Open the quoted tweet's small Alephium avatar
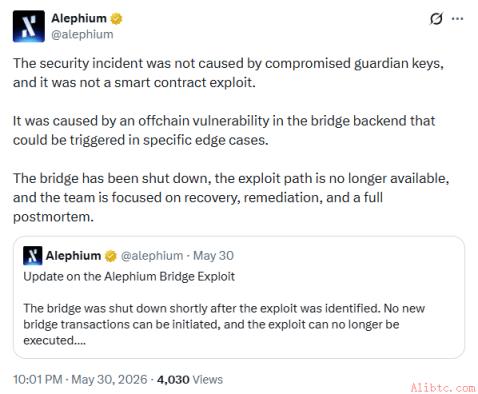478x394 pixels. (33, 256)
